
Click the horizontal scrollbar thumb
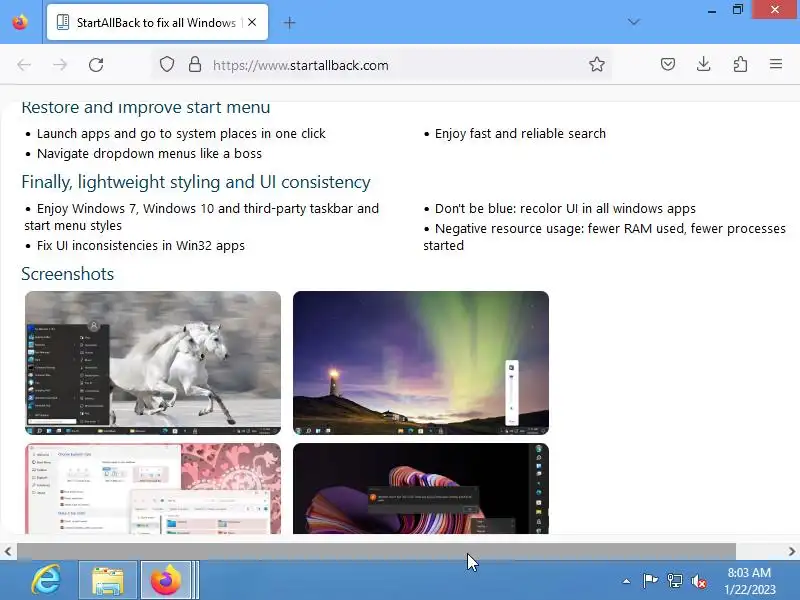(x=377, y=551)
